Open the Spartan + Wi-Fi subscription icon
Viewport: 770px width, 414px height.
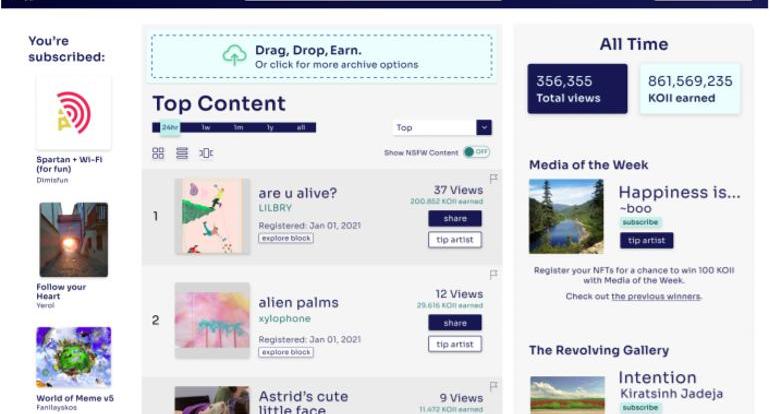73,113
